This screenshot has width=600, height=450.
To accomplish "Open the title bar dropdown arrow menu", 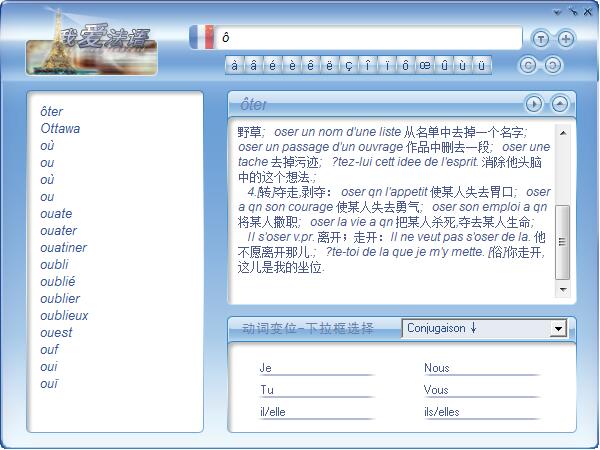I will (557, 12).
